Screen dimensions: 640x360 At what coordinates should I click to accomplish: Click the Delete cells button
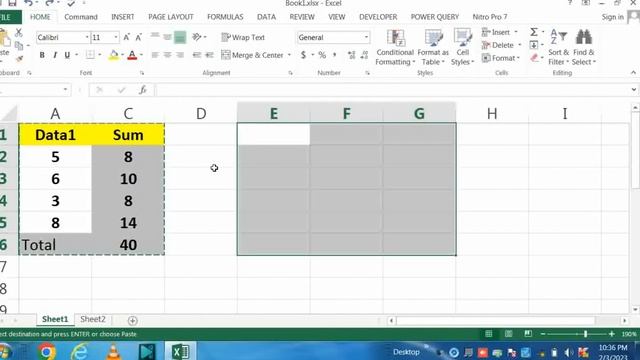[500, 45]
